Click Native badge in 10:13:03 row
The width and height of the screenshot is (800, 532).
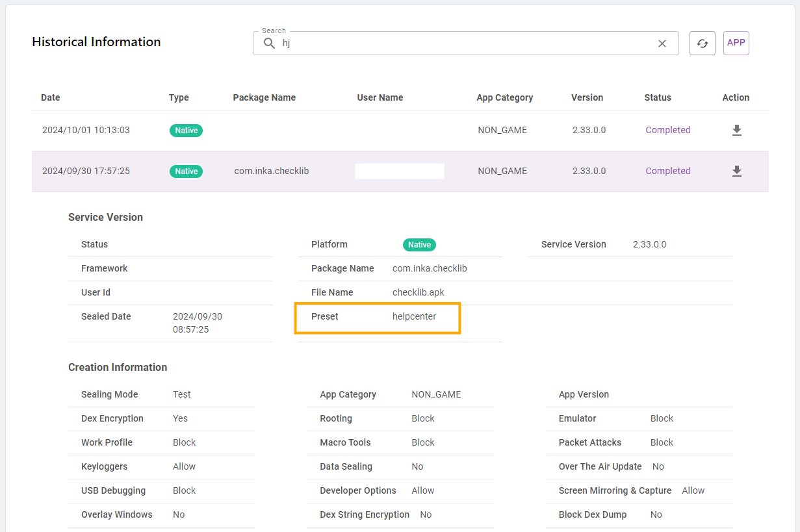click(x=187, y=131)
